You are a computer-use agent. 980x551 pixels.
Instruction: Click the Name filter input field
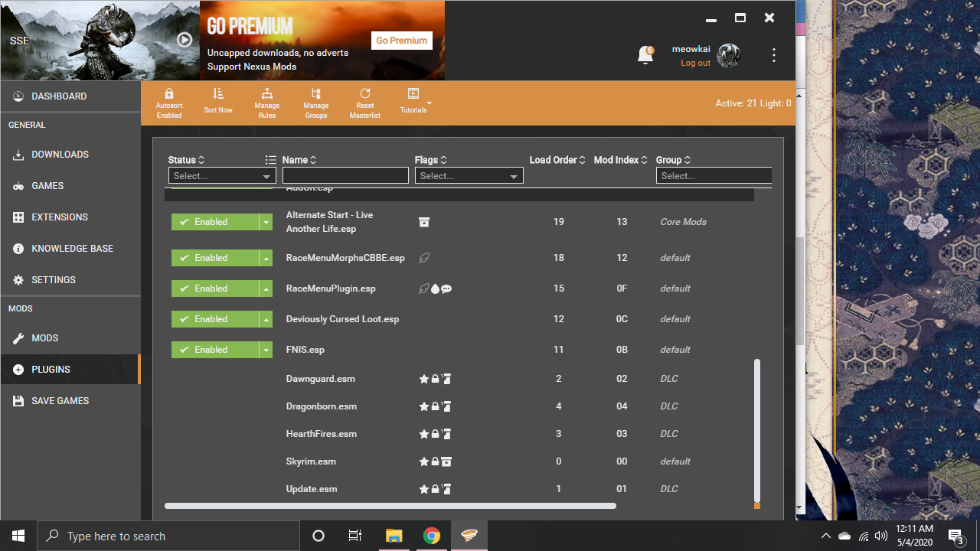click(345, 176)
